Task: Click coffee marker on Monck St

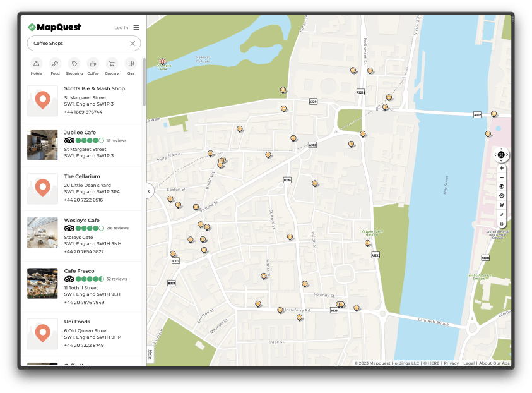Action: [264, 276]
